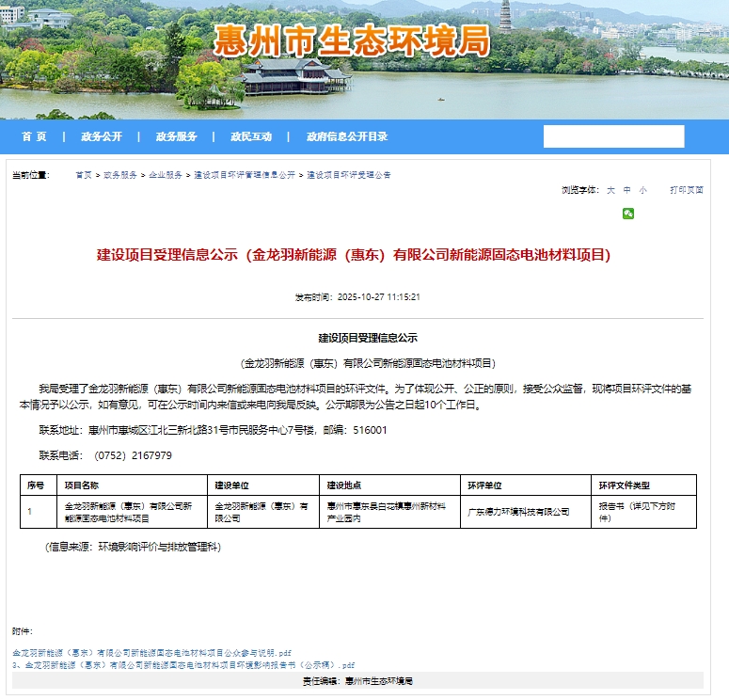Go to 企业服务 in the breadcrumb
Image resolution: width=729 pixels, height=700 pixels.
[x=166, y=175]
